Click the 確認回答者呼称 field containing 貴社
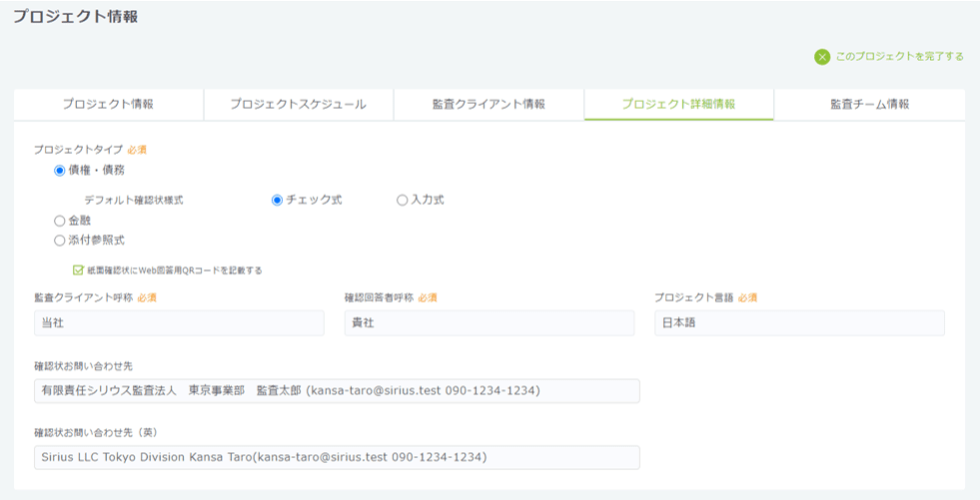This screenshot has height=500, width=980. click(489, 323)
